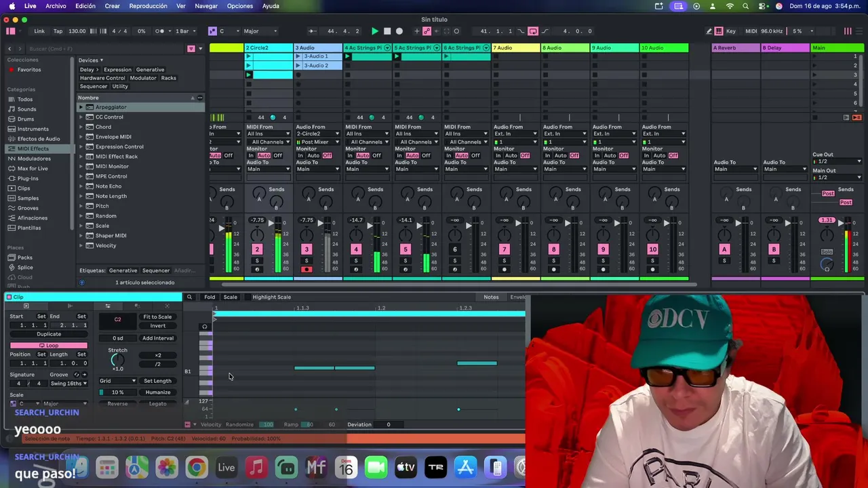Toggle Automation Arm button in transport
This screenshot has width=868, height=488.
(427, 31)
